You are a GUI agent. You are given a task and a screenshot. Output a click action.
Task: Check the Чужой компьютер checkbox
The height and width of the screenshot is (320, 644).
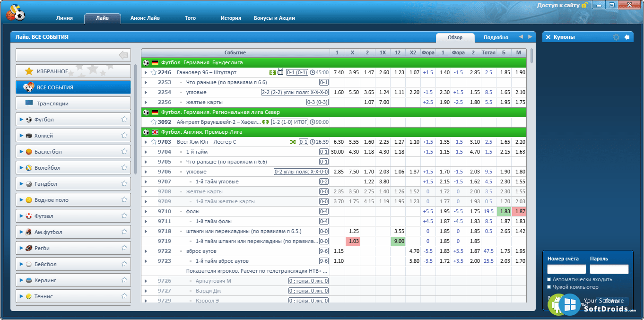point(549,287)
